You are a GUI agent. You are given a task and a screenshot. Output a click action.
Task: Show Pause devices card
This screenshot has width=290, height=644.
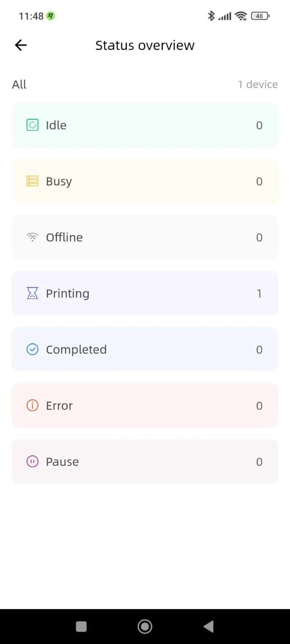(145, 462)
